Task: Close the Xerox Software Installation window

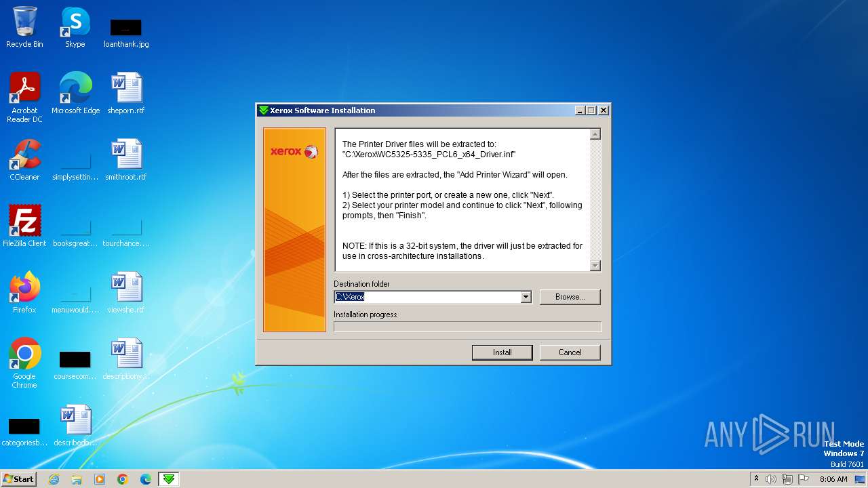Action: [603, 110]
